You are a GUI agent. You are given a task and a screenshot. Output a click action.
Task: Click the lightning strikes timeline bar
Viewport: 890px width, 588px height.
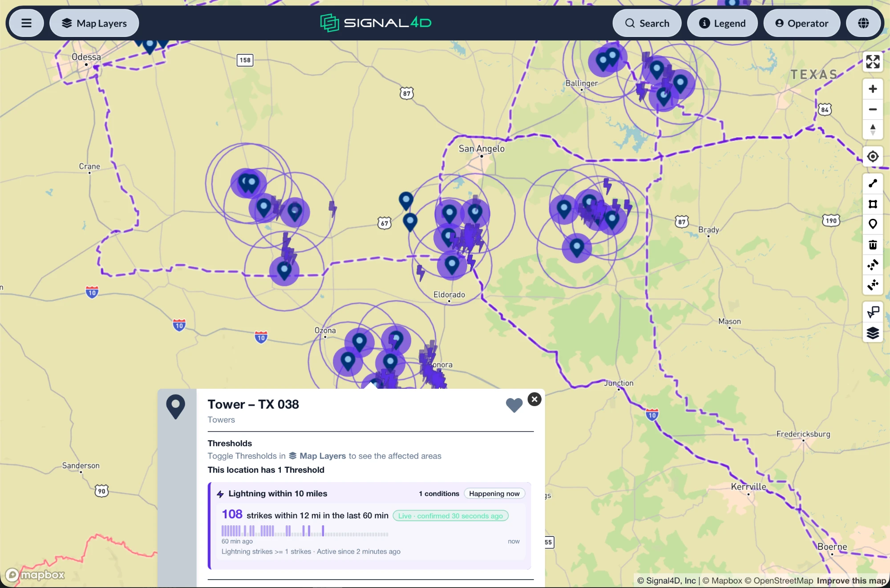click(x=305, y=531)
